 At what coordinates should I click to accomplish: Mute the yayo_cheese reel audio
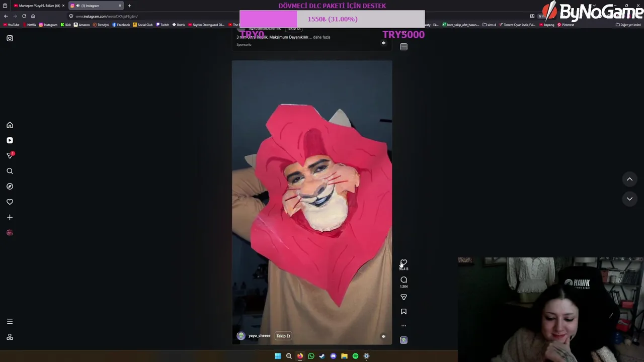[383, 336]
